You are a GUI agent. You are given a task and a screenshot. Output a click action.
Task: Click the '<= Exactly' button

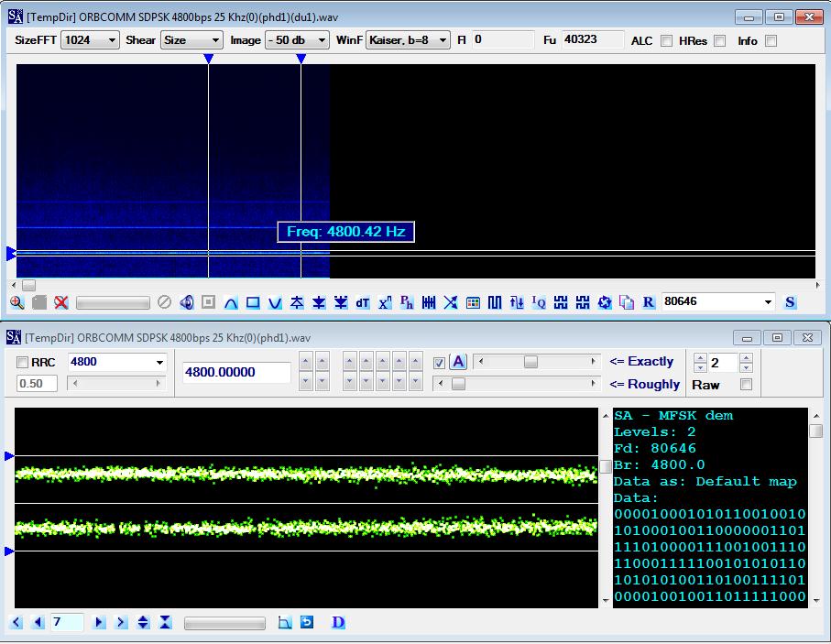[640, 362]
